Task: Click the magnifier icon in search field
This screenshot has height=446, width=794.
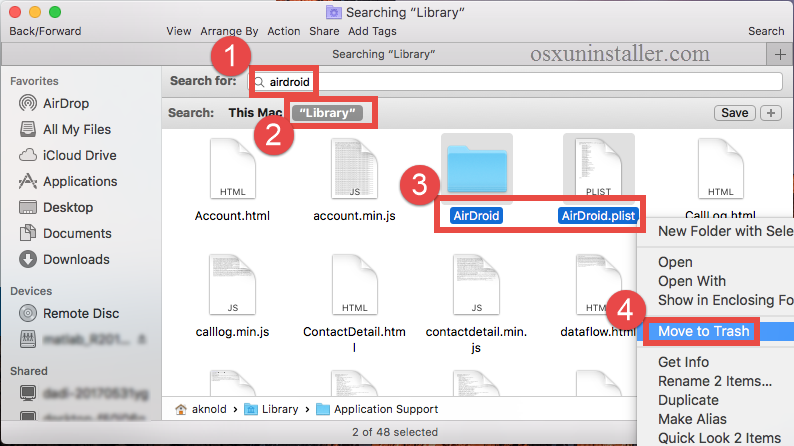Action: (259, 82)
